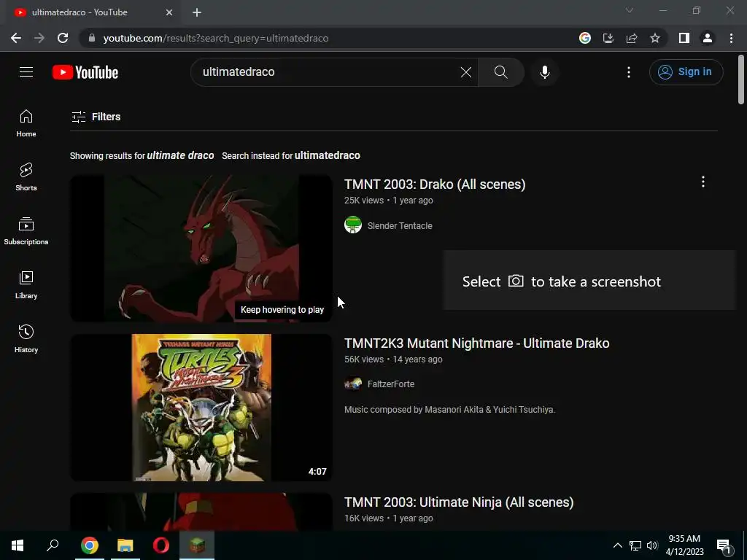This screenshot has width=747, height=560.
Task: Click the red dragon Drako thumbnail
Action: [x=201, y=248]
